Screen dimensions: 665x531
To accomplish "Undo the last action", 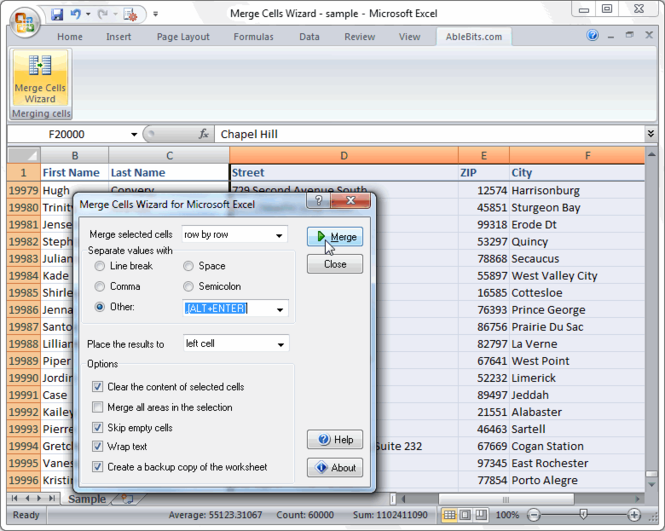I will [x=75, y=14].
